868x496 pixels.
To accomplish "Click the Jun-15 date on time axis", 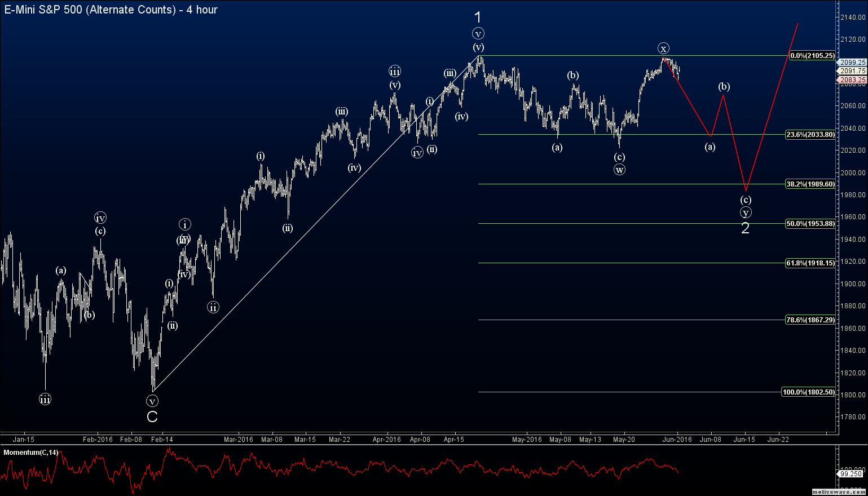I will click(x=744, y=440).
